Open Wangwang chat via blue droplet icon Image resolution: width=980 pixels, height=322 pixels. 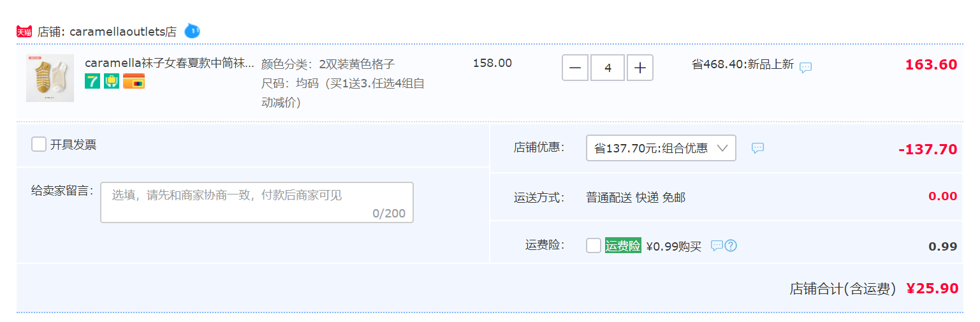[192, 31]
